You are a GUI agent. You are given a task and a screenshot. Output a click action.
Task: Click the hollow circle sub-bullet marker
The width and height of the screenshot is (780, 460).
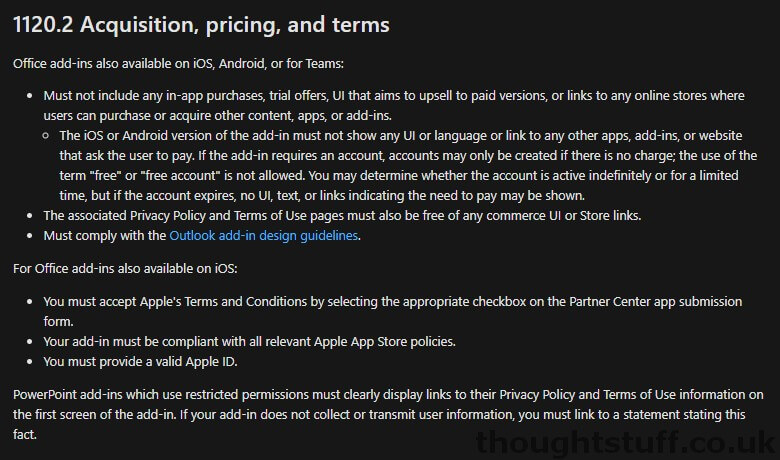(x=46, y=135)
